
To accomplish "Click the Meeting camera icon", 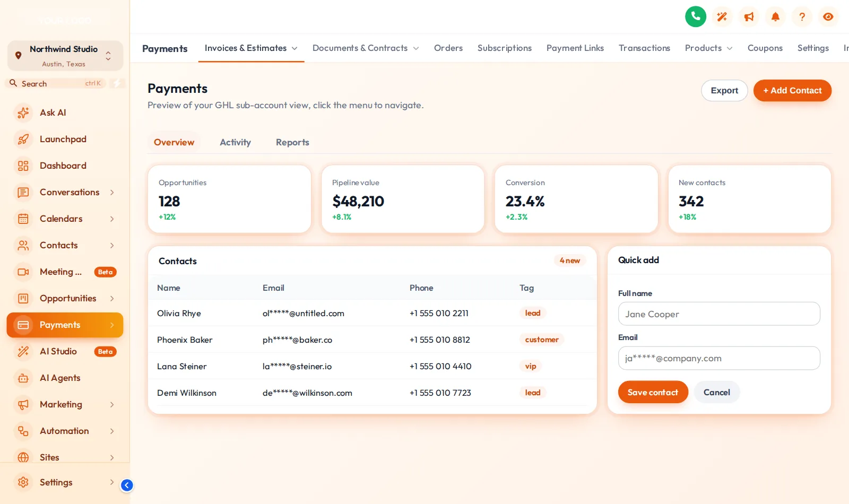I will pyautogui.click(x=23, y=272).
